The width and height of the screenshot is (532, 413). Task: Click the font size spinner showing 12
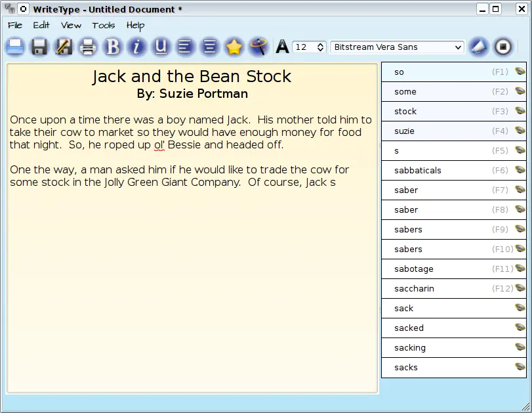309,47
